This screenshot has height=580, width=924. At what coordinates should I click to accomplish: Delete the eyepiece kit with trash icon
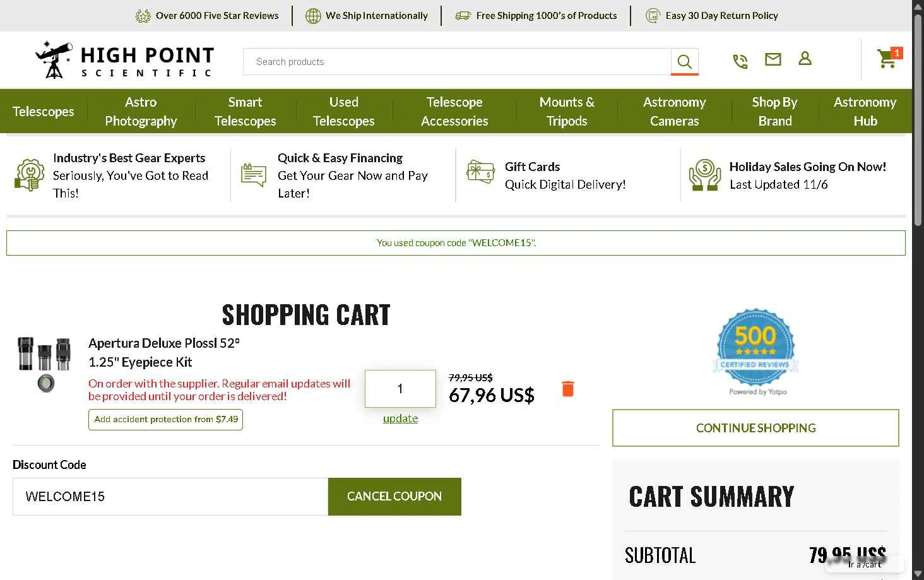click(568, 389)
